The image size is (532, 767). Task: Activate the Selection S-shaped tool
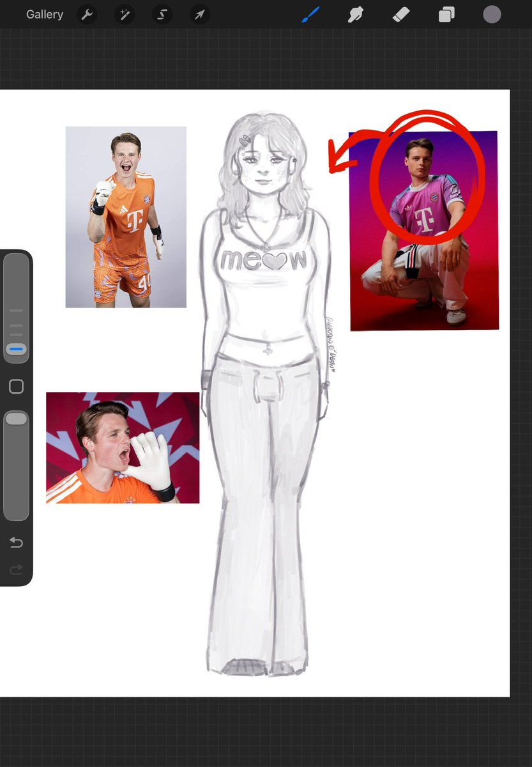[162, 14]
